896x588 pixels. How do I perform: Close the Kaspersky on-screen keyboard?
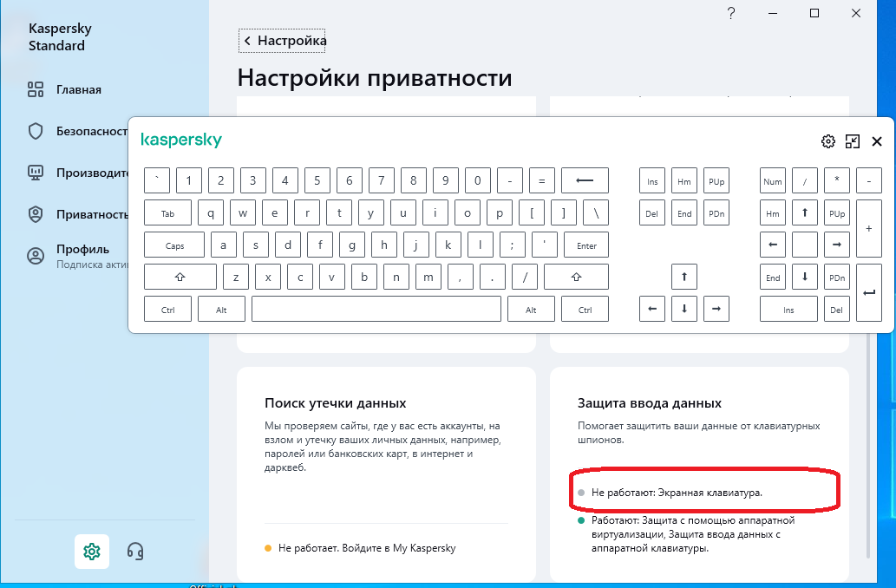pyautogui.click(x=877, y=141)
